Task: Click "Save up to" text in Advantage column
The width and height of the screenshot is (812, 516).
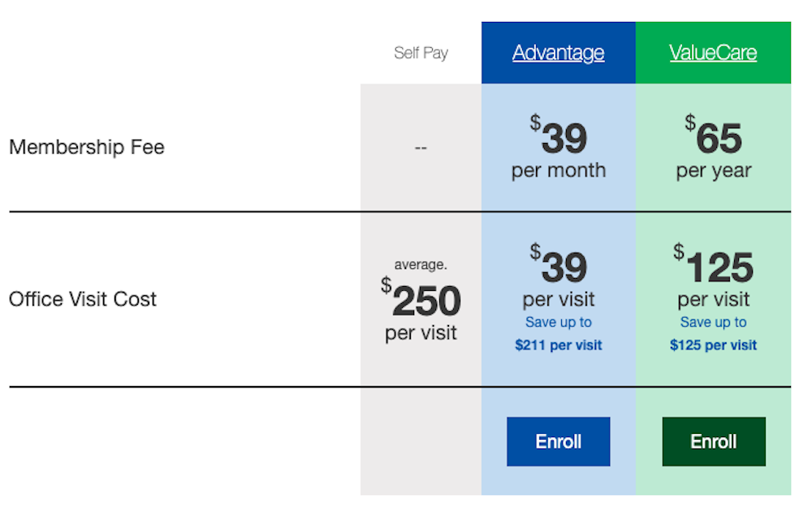Action: [x=559, y=323]
